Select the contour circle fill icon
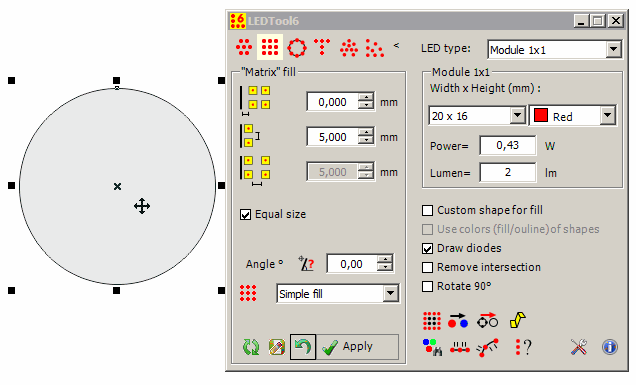The image size is (636, 385). 297,47
